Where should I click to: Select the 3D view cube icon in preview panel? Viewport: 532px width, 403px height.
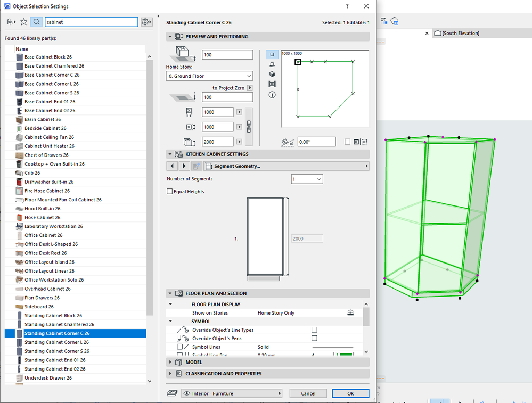[272, 75]
